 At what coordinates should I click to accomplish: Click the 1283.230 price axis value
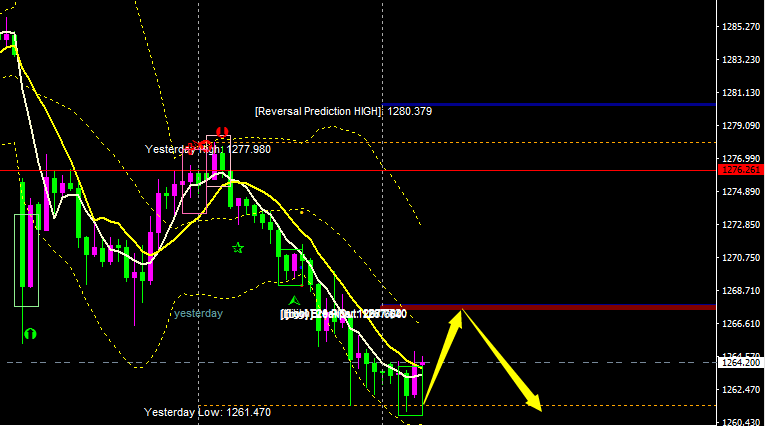[741, 60]
